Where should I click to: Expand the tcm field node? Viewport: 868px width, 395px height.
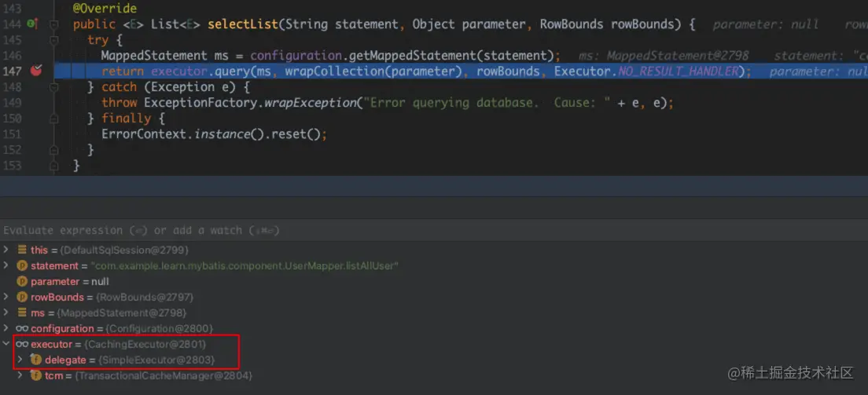click(20, 375)
